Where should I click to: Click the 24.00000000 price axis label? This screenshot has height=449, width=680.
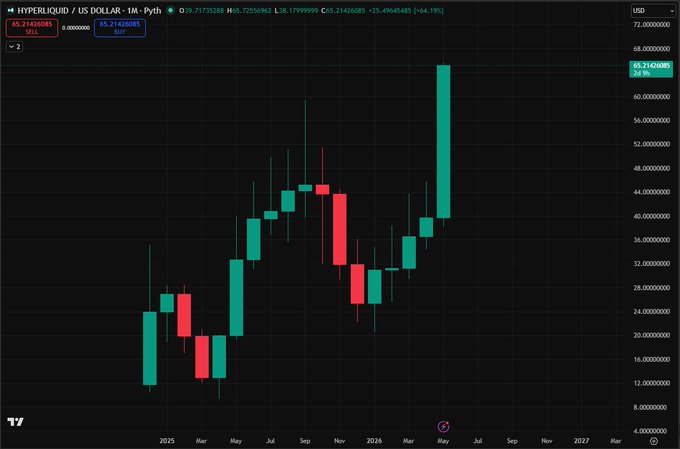pyautogui.click(x=651, y=311)
